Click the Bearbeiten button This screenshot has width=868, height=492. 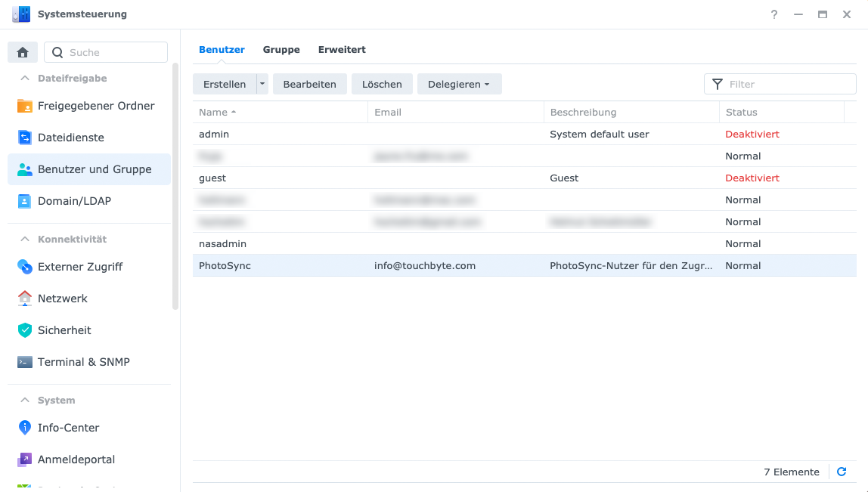[x=309, y=84]
